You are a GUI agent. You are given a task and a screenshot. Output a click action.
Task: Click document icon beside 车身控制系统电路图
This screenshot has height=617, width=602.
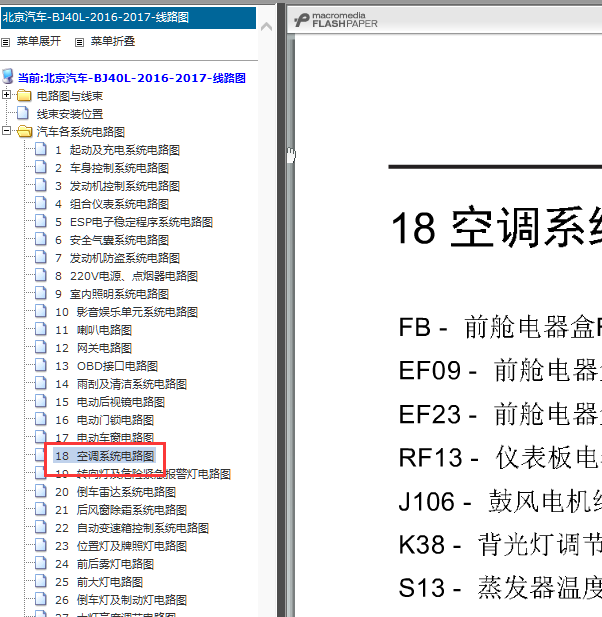(x=41, y=167)
